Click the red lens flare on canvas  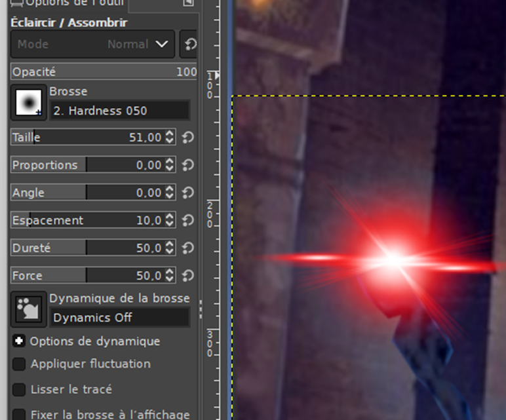click(393, 259)
